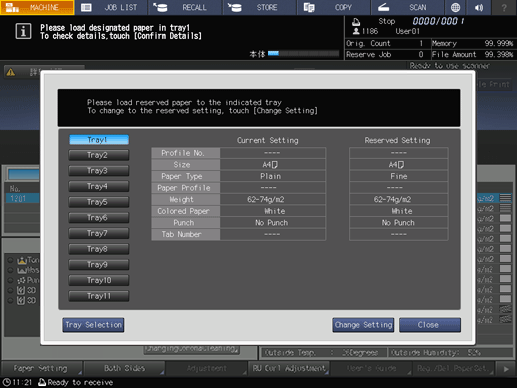Select Tray10 in the dialog

99,281
